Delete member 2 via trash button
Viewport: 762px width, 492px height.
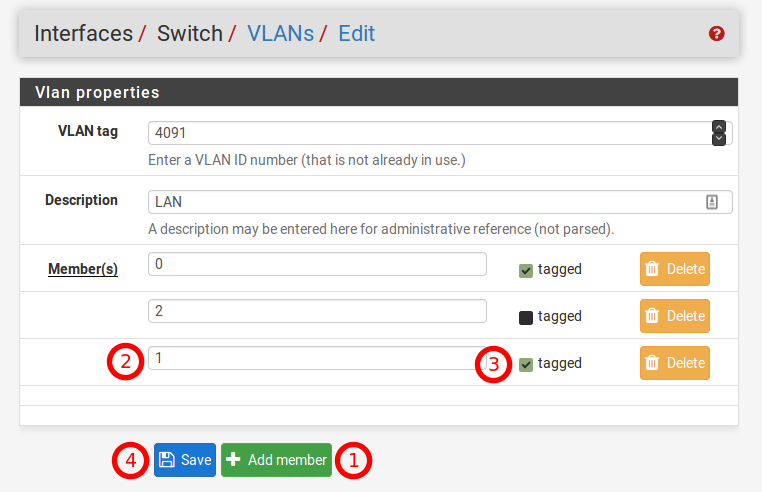[x=675, y=316]
